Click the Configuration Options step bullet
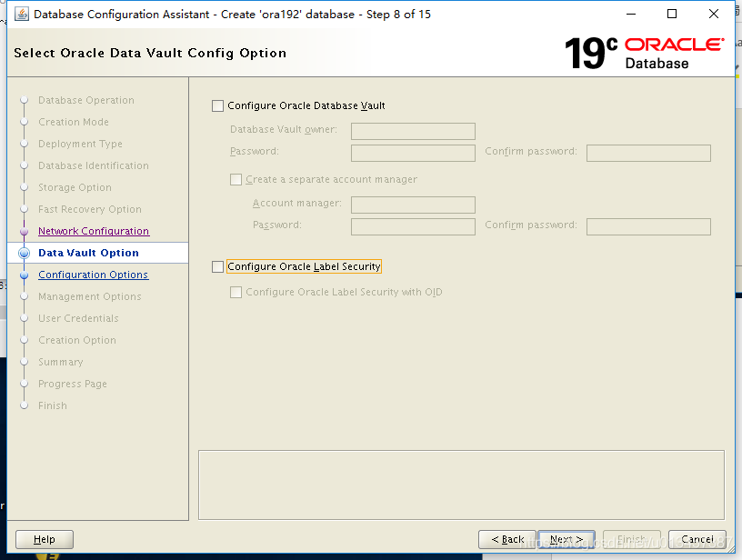742x560 pixels. tap(25, 275)
